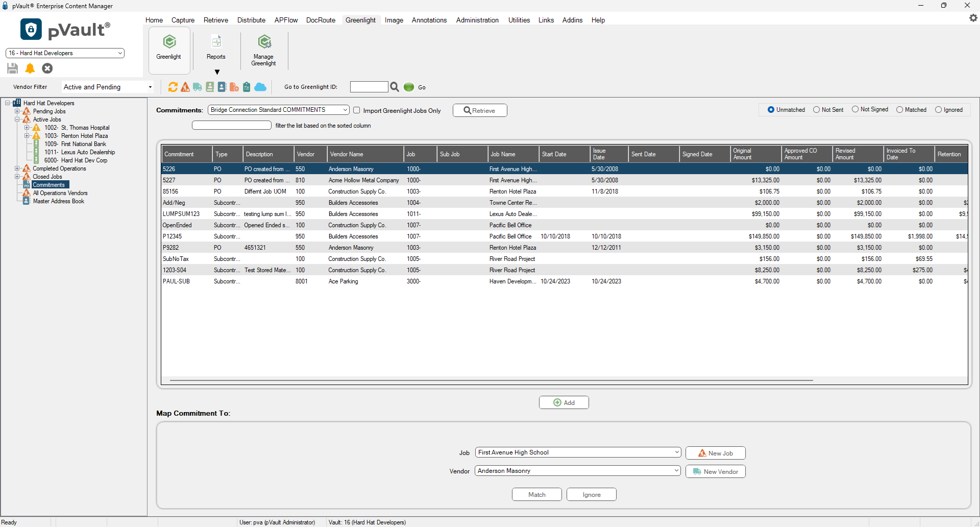This screenshot has width=980, height=527.
Task: Click the Retrieve button
Action: point(480,110)
